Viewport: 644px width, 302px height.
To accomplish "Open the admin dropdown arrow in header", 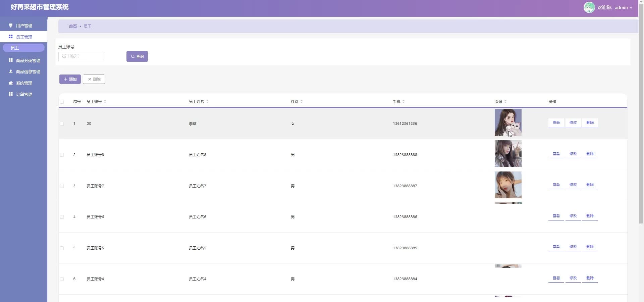I will pyautogui.click(x=631, y=8).
